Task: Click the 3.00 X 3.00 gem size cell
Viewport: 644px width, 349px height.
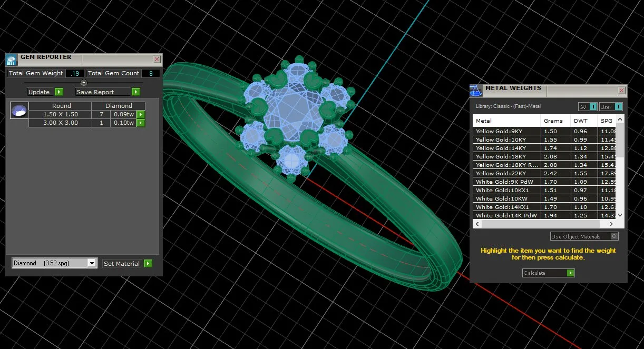Action: click(x=61, y=123)
